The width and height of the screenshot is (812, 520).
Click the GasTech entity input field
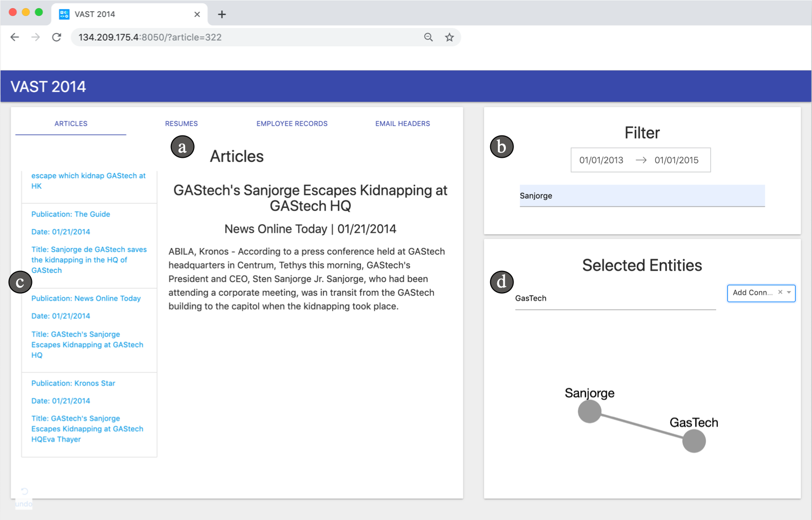615,298
